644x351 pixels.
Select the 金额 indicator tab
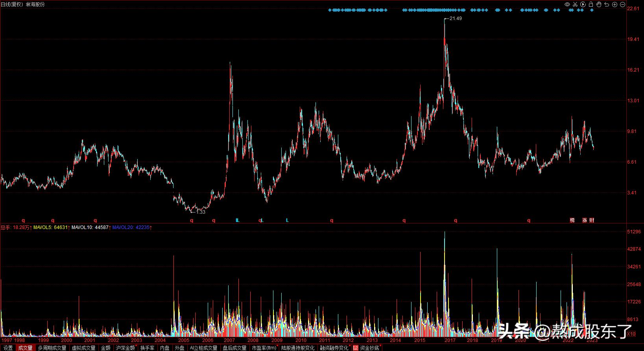106,348
